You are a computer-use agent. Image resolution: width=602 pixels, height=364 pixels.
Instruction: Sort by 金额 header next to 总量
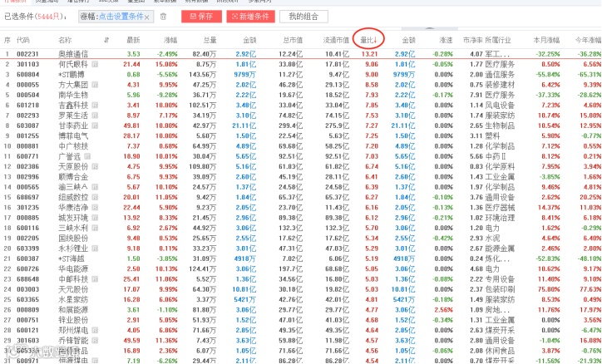pyautogui.click(x=249, y=40)
